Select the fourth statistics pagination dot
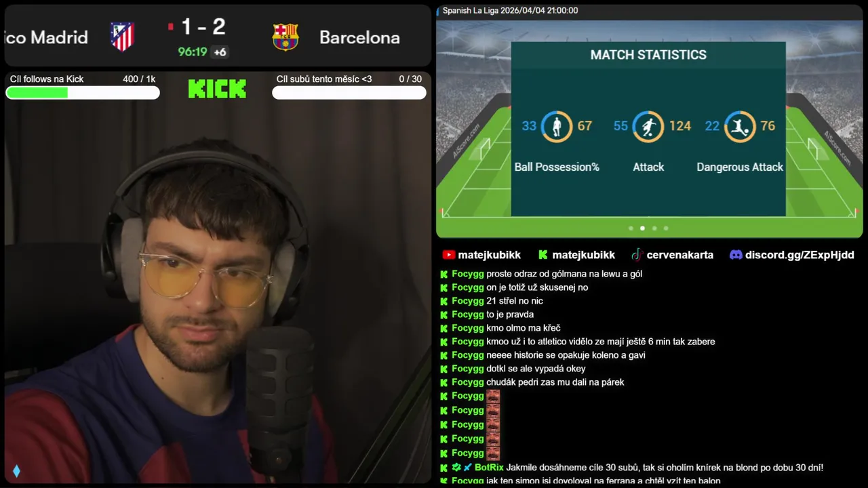Viewport: 868px width, 488px height. (666, 228)
